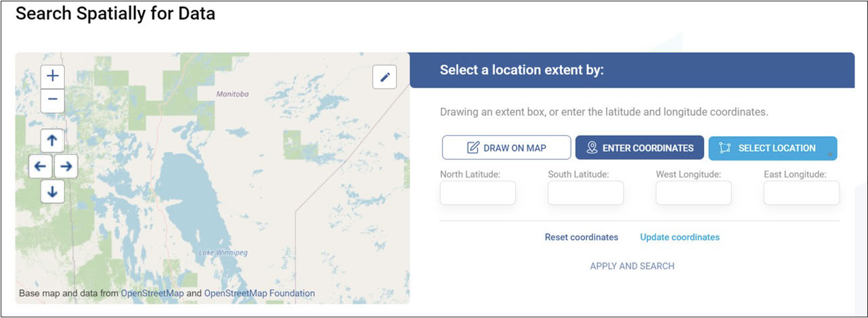Click into the South Latitude box
Screen dimensions: 868x318
586,193
